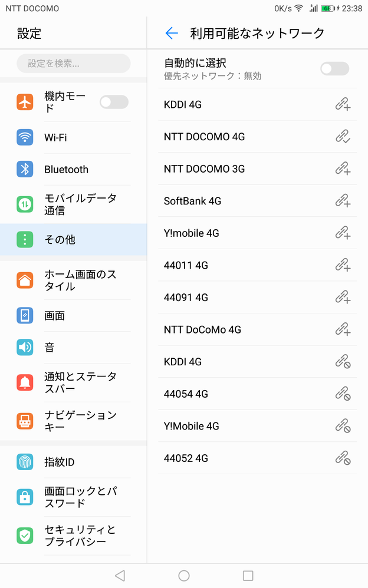368x588 pixels.
Task: Tap the checked link icon beside NTT DOCOMO 4G
Action: 343,137
